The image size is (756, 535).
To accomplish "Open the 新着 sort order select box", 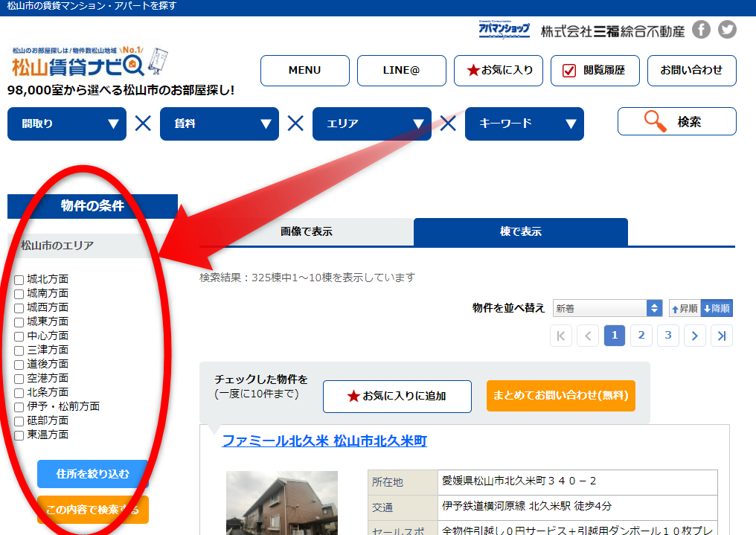I will coord(607,309).
